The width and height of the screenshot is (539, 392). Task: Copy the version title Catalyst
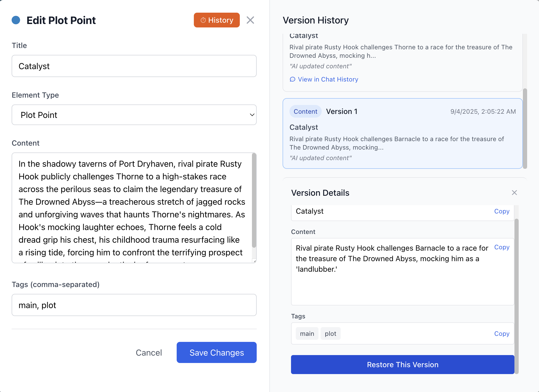[501, 211]
